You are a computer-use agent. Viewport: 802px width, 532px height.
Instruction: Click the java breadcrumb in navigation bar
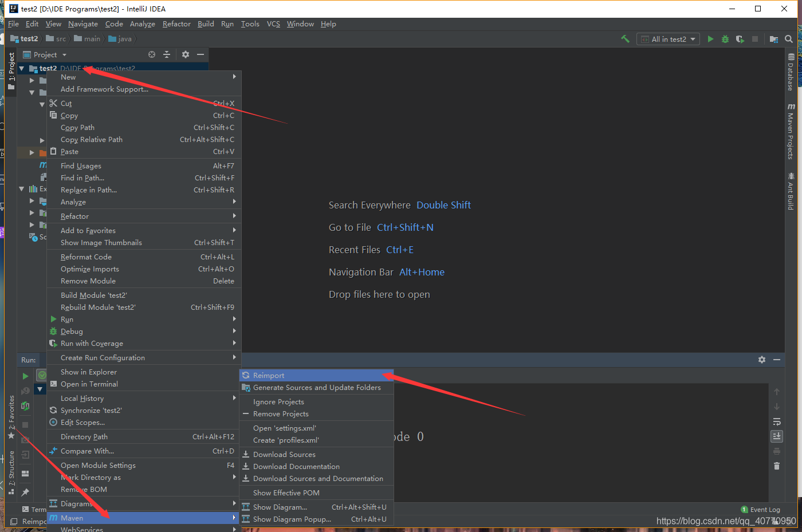[120, 39]
